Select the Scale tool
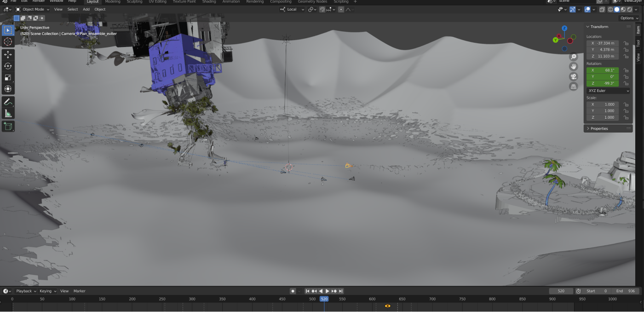The image size is (644, 312). pyautogui.click(x=8, y=78)
